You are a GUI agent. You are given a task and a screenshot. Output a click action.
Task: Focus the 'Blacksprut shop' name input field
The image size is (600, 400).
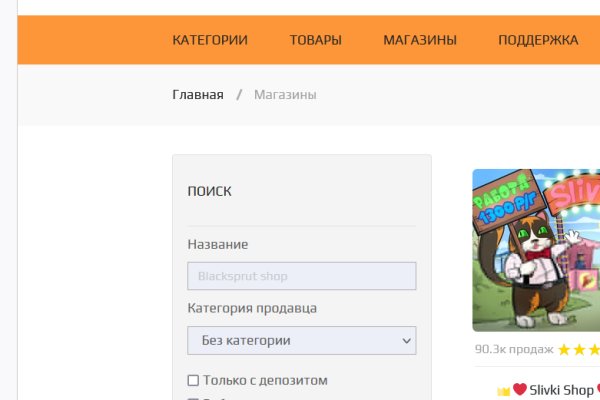(301, 276)
